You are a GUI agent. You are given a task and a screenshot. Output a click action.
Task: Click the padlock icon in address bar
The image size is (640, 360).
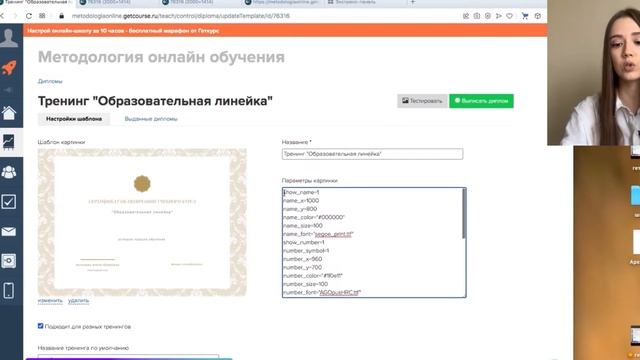62,16
